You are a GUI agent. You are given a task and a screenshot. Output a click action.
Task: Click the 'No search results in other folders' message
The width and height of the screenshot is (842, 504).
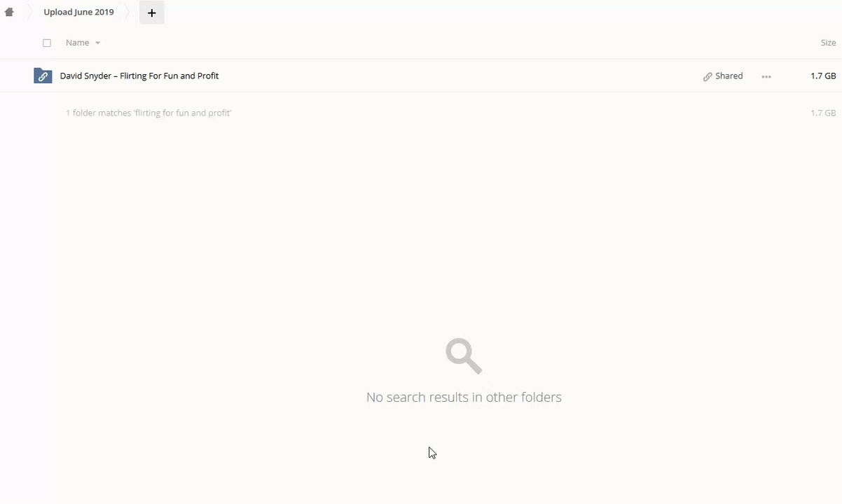(464, 397)
